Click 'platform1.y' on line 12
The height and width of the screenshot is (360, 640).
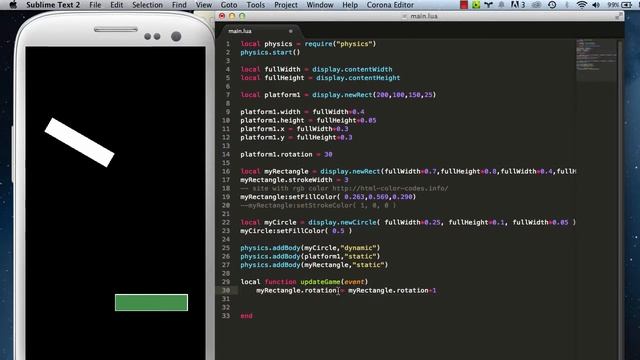262,138
